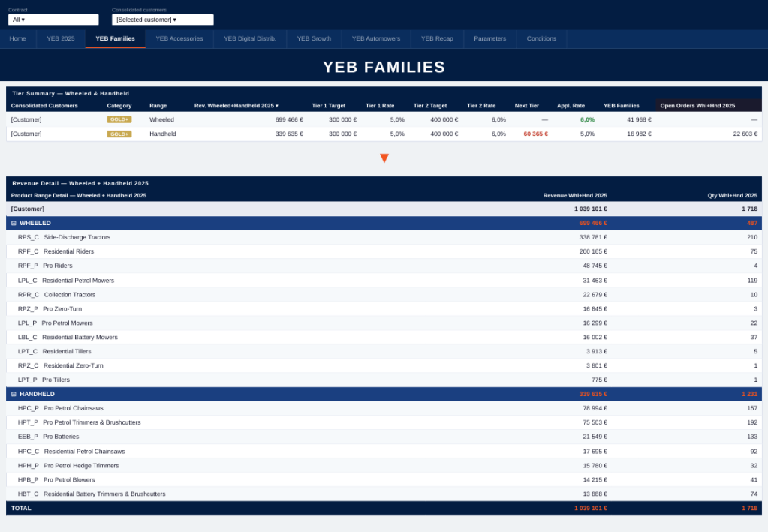Collapse the WHEELED group

[14, 223]
